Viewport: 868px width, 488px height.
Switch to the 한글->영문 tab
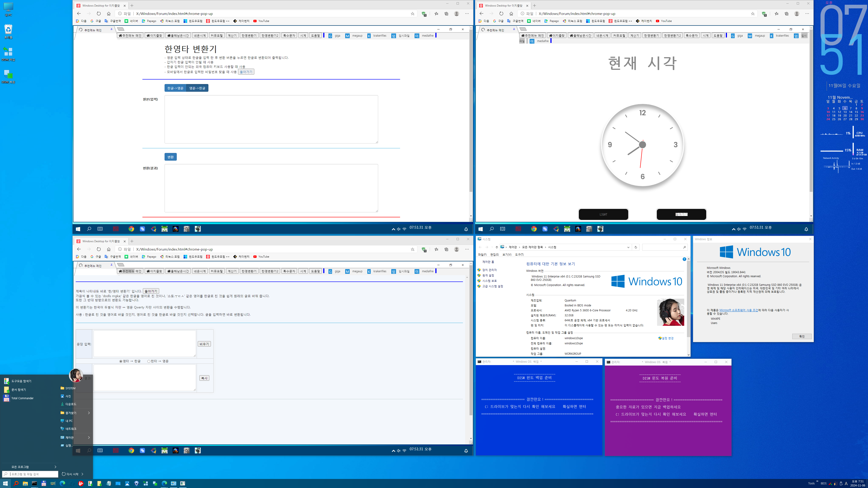click(x=175, y=88)
